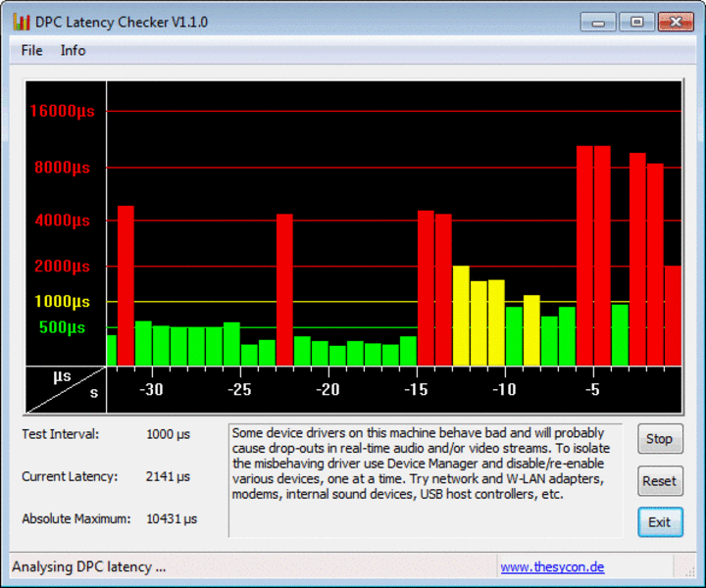Click the green 500µs axis label
706x588 pixels.
(62, 327)
